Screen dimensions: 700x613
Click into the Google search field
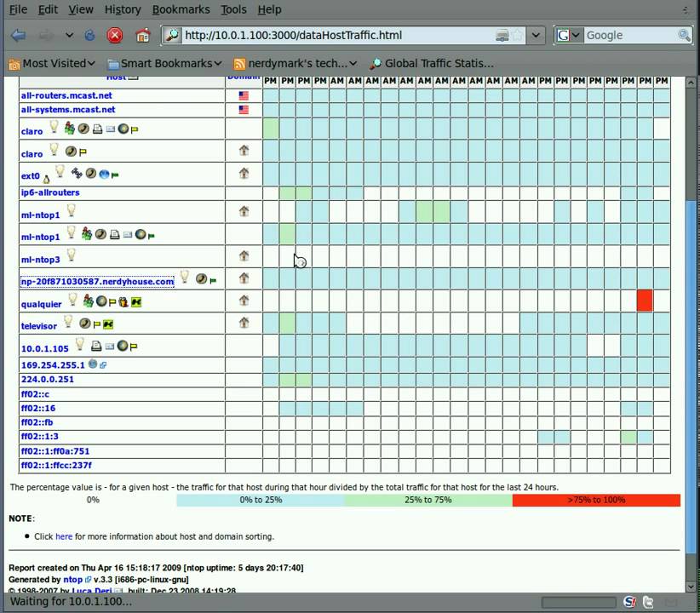coord(630,35)
